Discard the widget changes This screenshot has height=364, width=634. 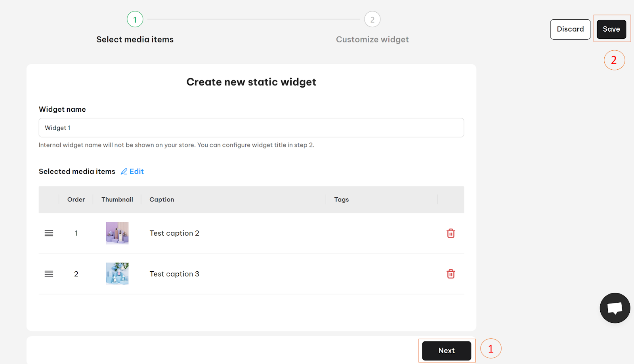click(x=570, y=29)
